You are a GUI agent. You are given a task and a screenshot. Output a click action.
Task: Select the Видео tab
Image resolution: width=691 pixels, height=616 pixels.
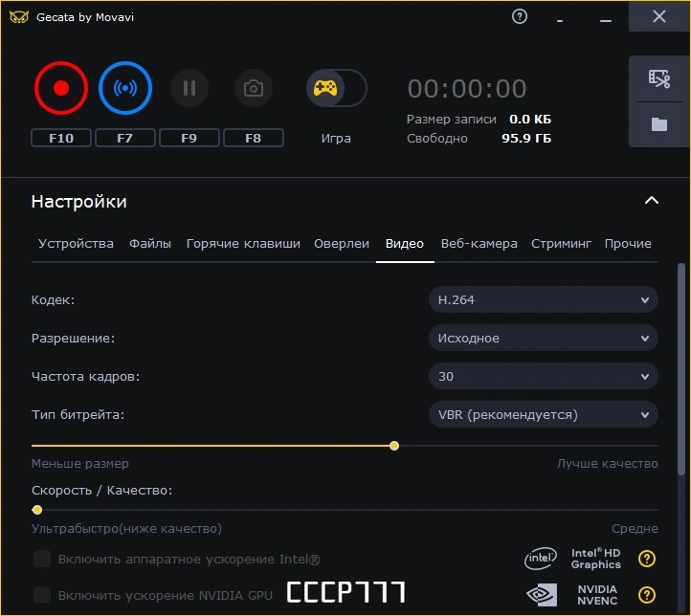[x=405, y=244]
